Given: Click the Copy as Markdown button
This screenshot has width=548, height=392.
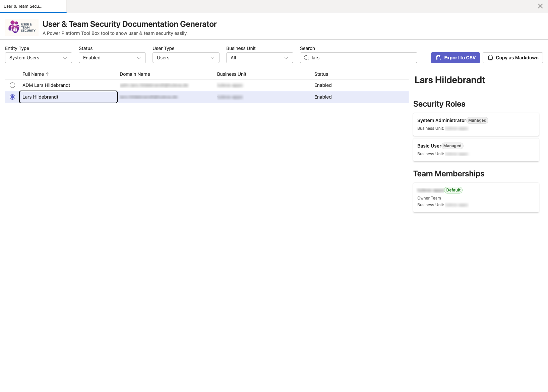Looking at the screenshot, I should [x=513, y=57].
